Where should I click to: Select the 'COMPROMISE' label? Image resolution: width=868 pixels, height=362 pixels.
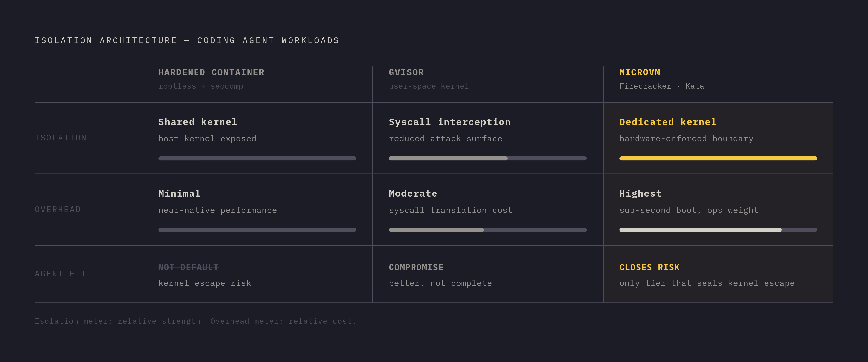(416, 267)
